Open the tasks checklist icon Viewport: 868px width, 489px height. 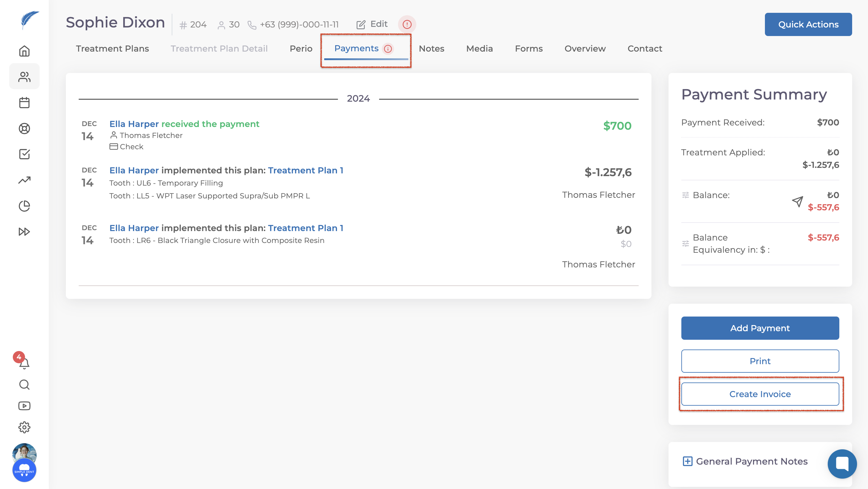click(24, 154)
